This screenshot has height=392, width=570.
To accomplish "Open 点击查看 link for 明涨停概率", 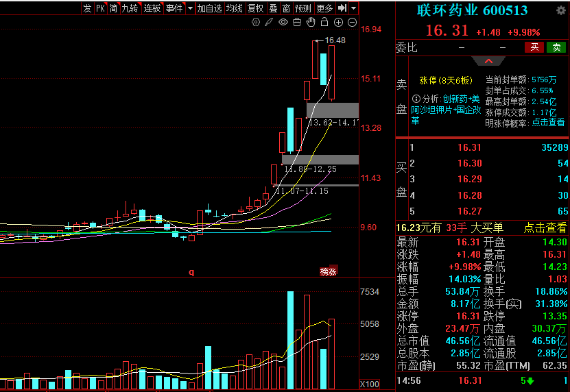I will click(548, 123).
